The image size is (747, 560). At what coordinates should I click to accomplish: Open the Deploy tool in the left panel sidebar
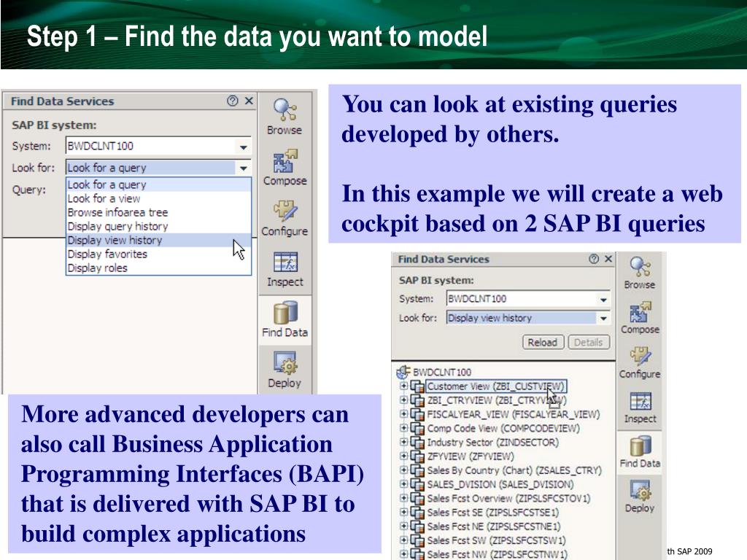[x=285, y=370]
